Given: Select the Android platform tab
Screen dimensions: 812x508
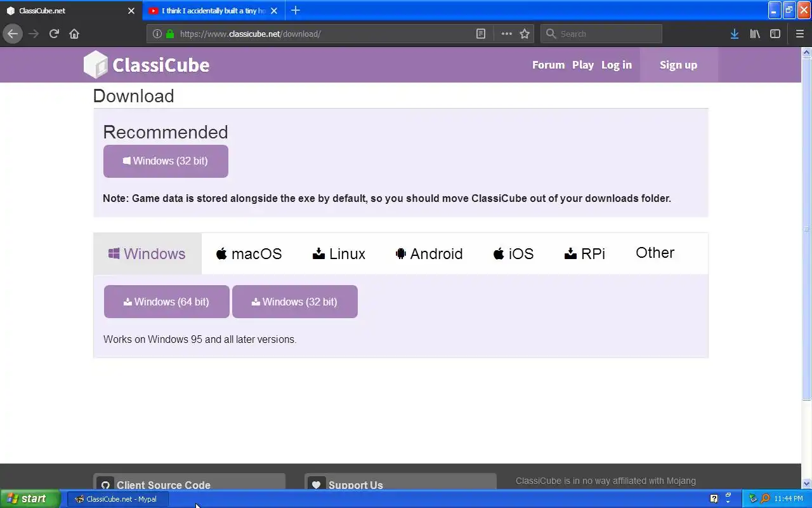Looking at the screenshot, I should click(x=429, y=254).
